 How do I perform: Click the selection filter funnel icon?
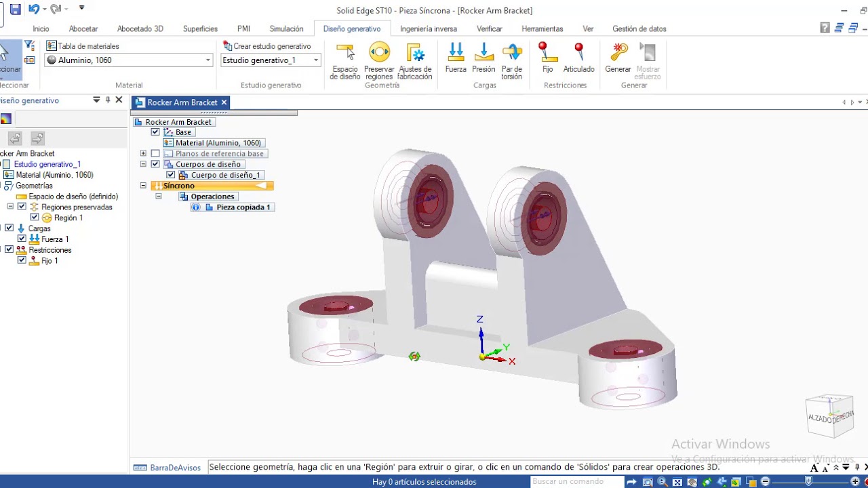[x=29, y=45]
